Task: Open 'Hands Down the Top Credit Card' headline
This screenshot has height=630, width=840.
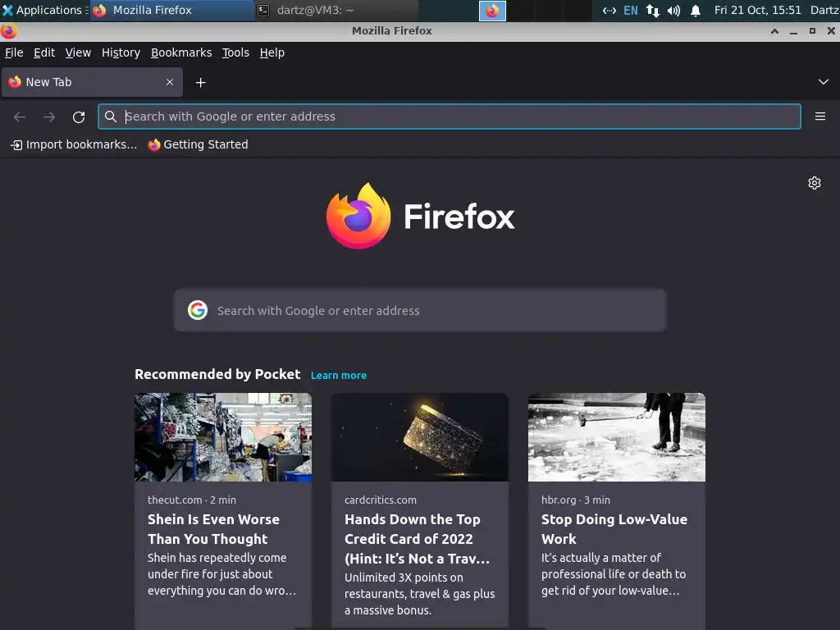Action: pyautogui.click(x=417, y=539)
